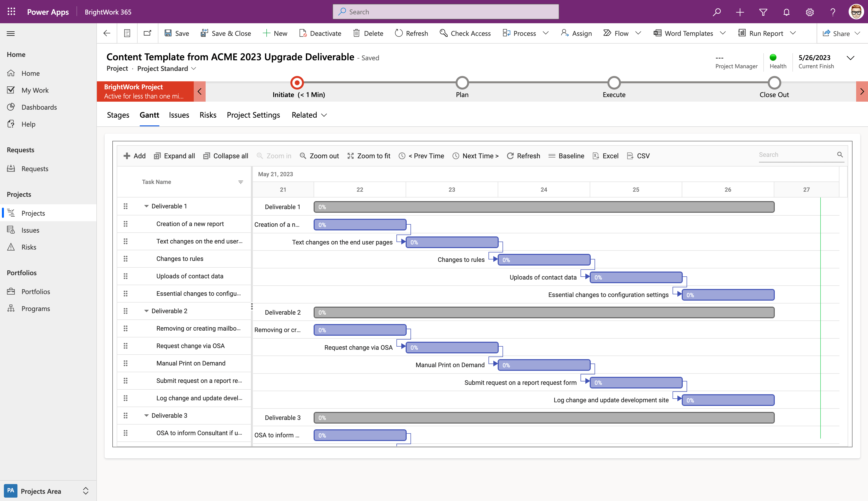The height and width of the screenshot is (501, 868).
Task: Click Save & Close
Action: tap(226, 33)
